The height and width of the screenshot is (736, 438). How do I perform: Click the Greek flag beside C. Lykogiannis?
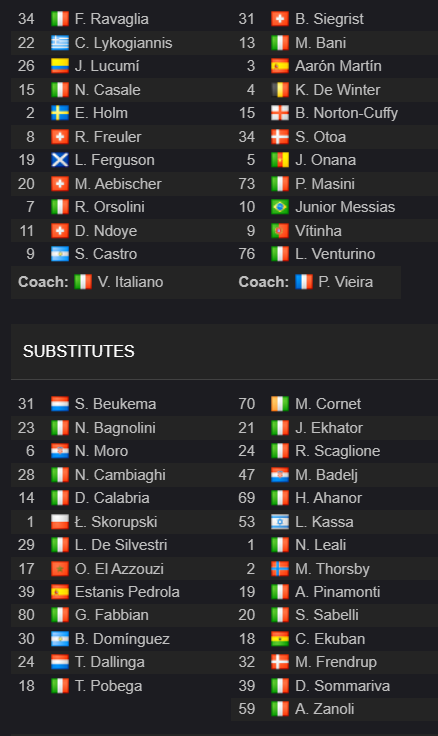[x=60, y=43]
